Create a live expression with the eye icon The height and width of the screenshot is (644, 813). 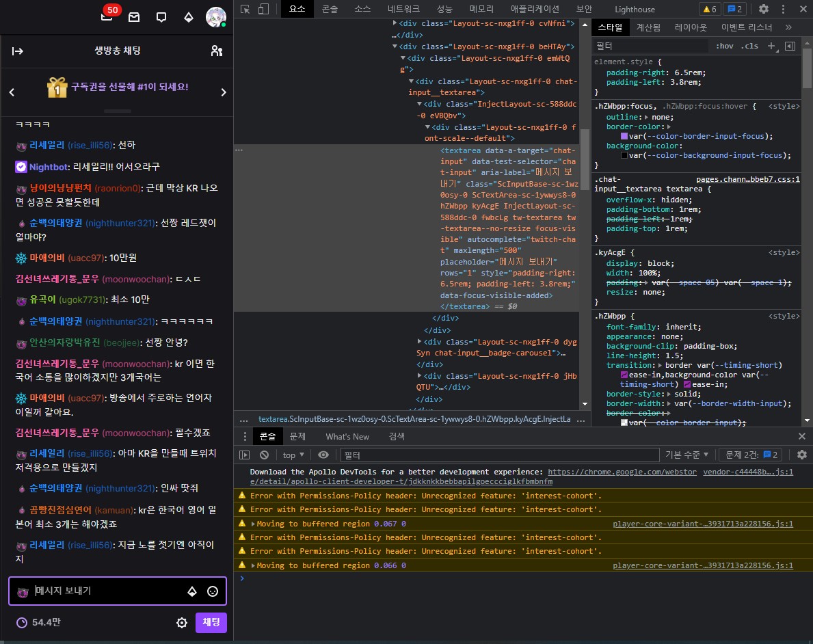pyautogui.click(x=323, y=455)
